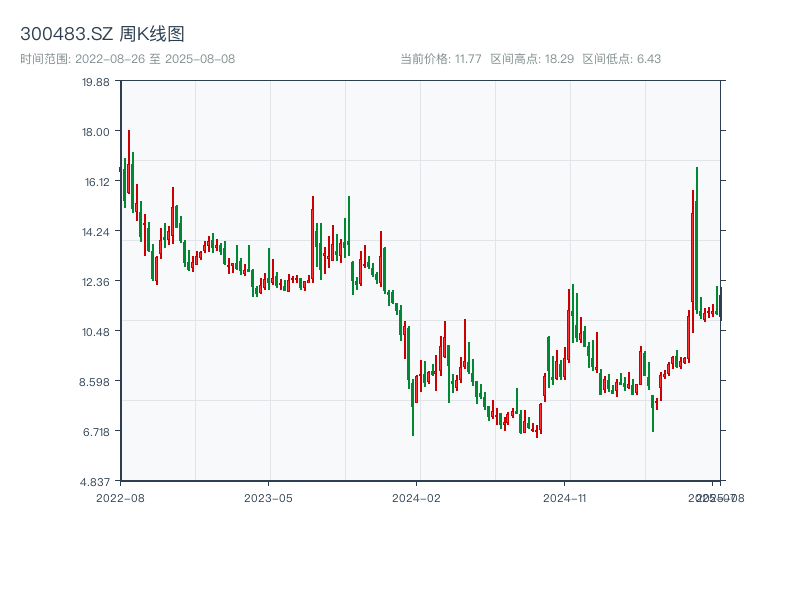
Task: Click the 8.598 y-axis label
Action: tap(96, 382)
